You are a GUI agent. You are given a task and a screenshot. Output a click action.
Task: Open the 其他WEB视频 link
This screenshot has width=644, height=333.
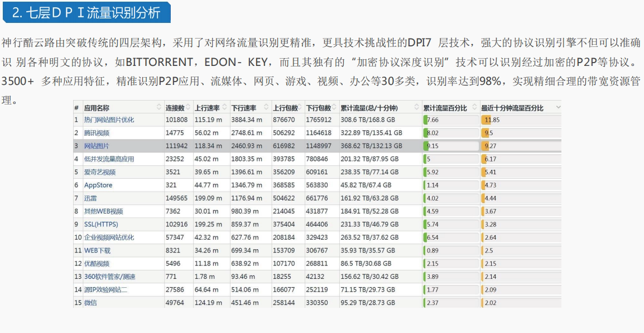click(103, 211)
